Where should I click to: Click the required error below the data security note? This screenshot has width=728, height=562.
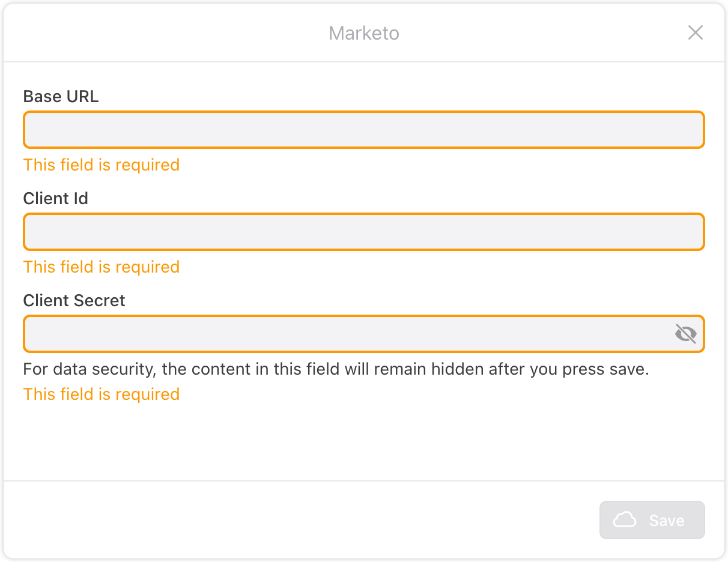[x=101, y=394]
